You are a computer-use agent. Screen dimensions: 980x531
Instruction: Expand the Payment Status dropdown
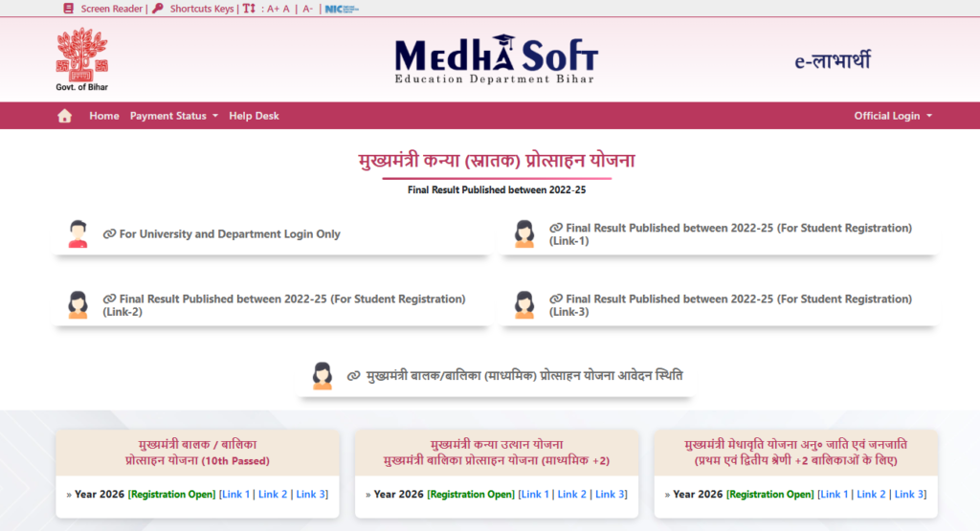[174, 116]
